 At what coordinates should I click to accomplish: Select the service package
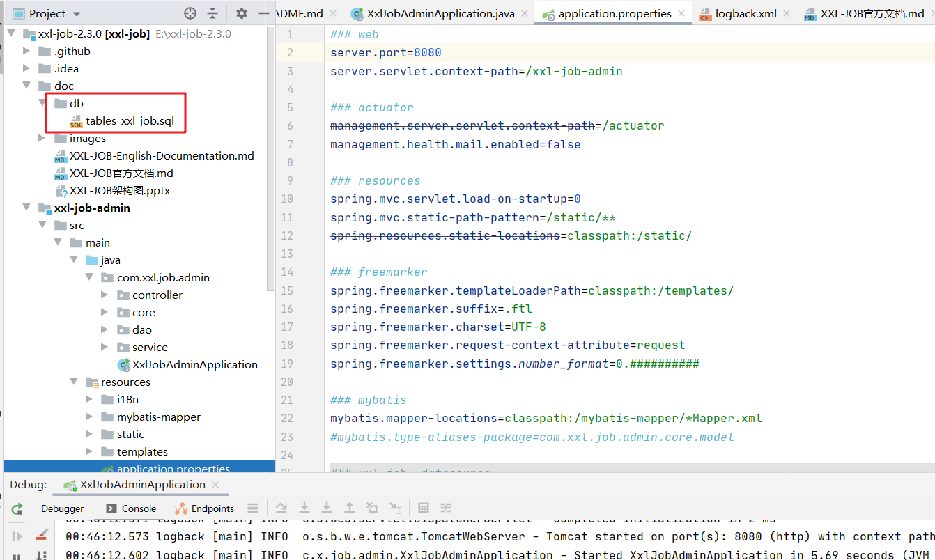click(150, 347)
